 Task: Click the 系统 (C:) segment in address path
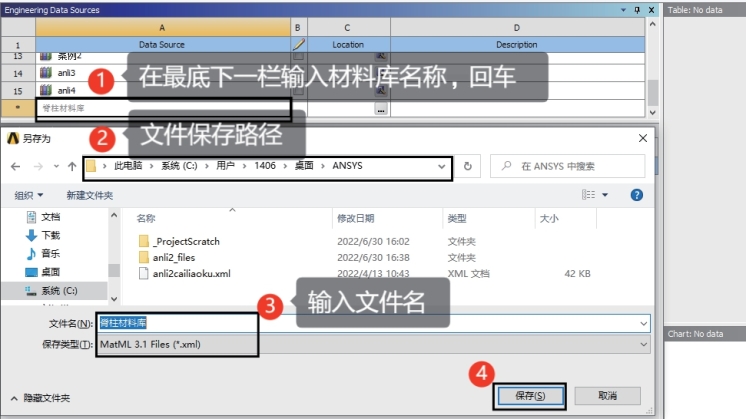pyautogui.click(x=179, y=166)
